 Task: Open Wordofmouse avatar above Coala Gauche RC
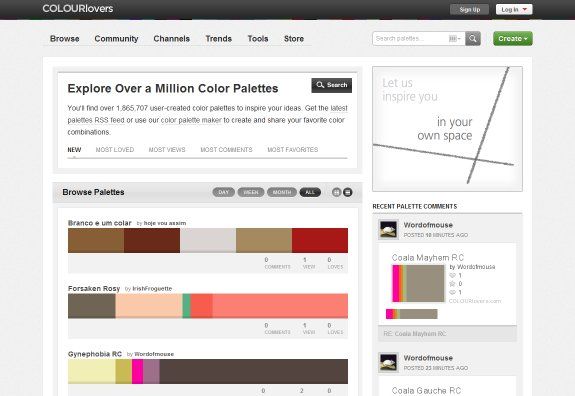[388, 363]
